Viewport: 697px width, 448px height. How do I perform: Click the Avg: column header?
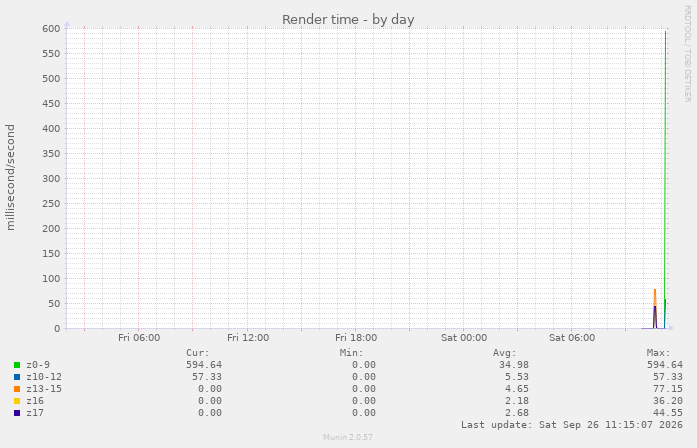click(x=505, y=353)
